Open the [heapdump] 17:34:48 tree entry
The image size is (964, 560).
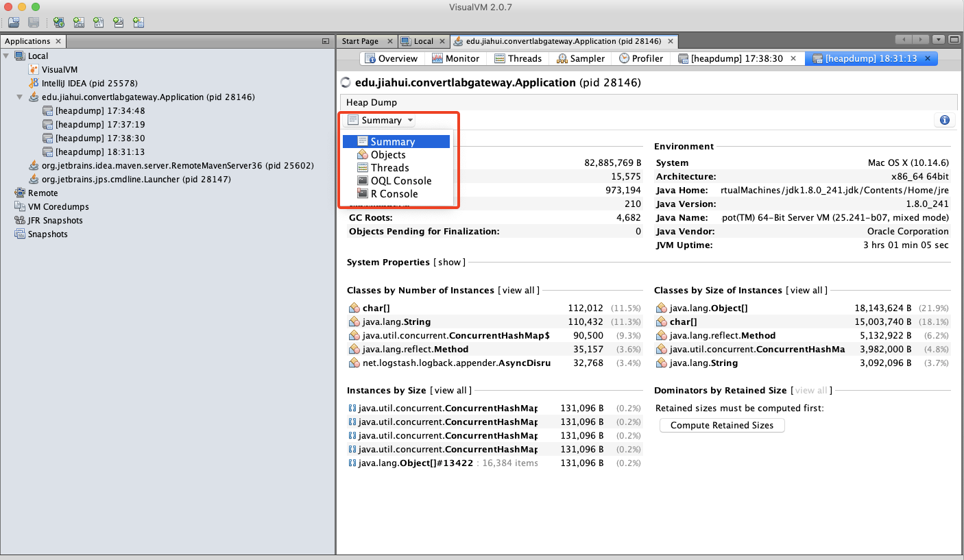[99, 111]
